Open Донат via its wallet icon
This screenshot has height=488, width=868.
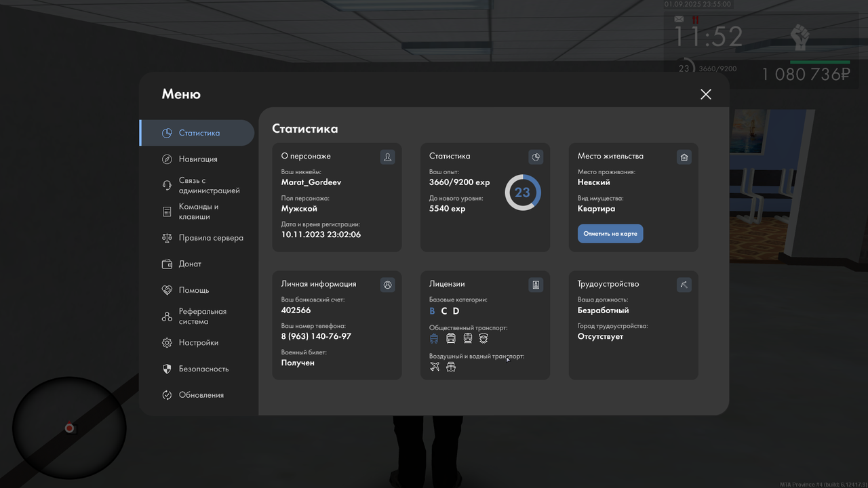[x=167, y=264]
